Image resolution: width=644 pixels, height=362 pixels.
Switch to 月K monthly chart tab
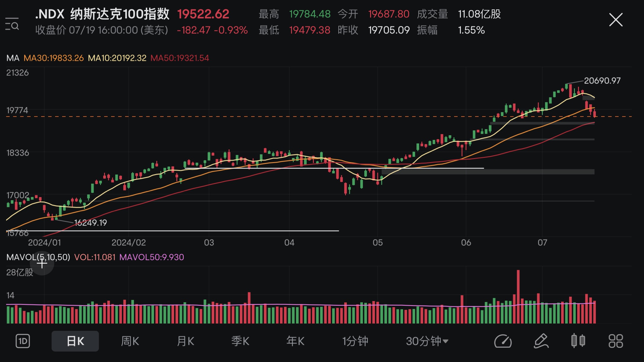(185, 341)
